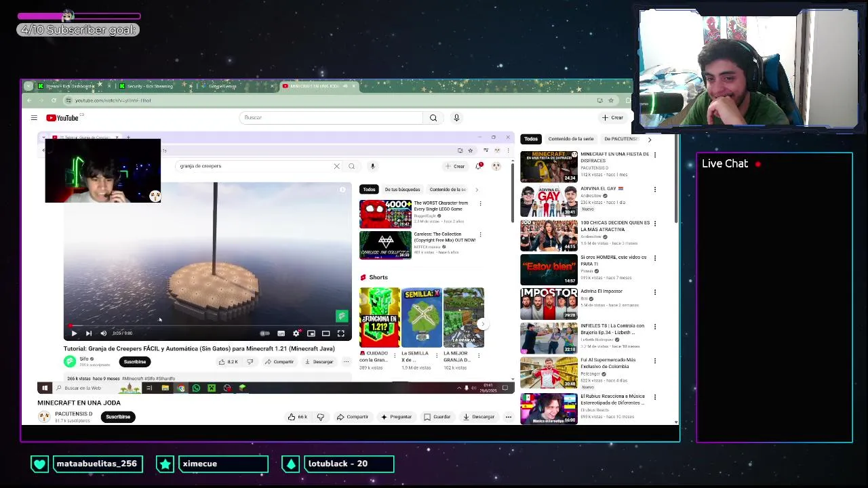Open inner player settings gear
This screenshot has height=488, width=868.
[x=296, y=333]
